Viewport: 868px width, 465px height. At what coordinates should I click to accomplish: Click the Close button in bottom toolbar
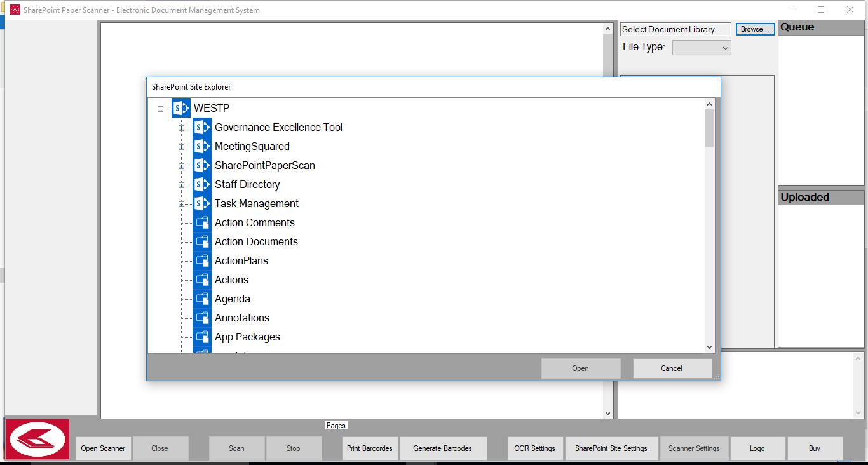click(x=160, y=448)
